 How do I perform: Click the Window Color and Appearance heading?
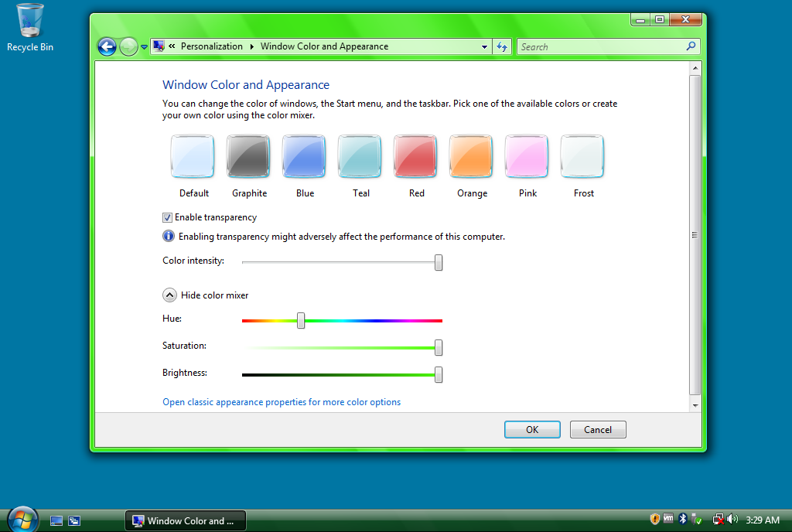point(246,85)
